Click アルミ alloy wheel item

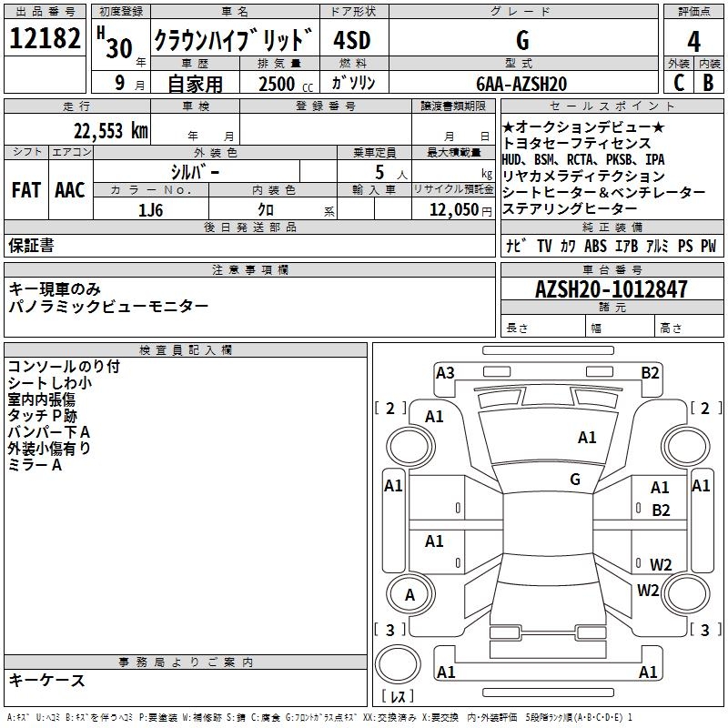(x=657, y=246)
